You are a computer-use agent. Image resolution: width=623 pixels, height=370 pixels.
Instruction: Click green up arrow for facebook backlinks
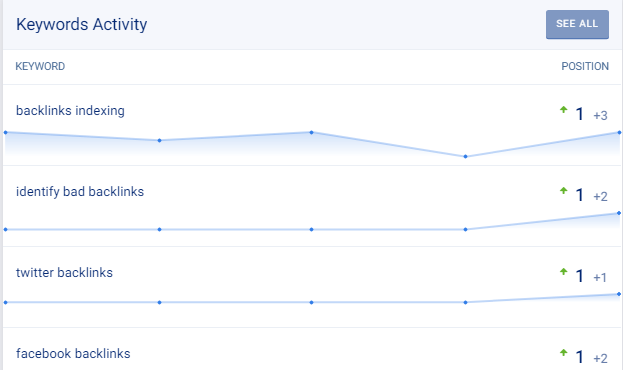click(x=563, y=353)
